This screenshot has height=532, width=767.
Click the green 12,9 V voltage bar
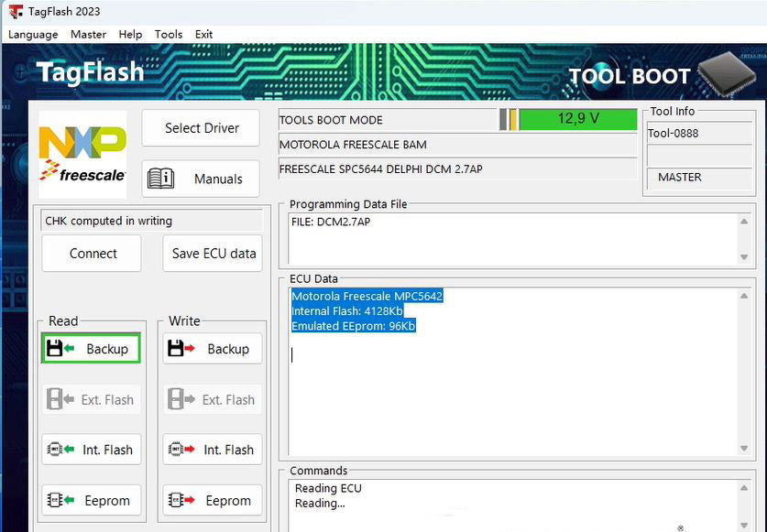click(577, 119)
